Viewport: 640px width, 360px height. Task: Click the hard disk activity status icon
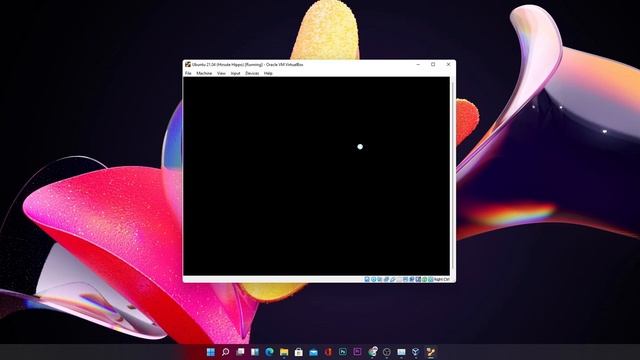tap(367, 280)
